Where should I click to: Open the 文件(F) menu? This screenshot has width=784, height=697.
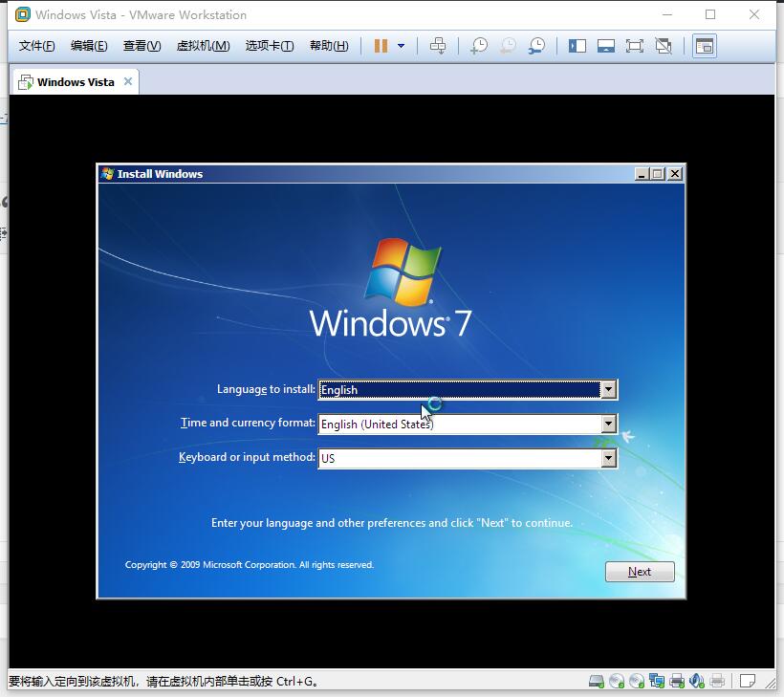pyautogui.click(x=36, y=46)
